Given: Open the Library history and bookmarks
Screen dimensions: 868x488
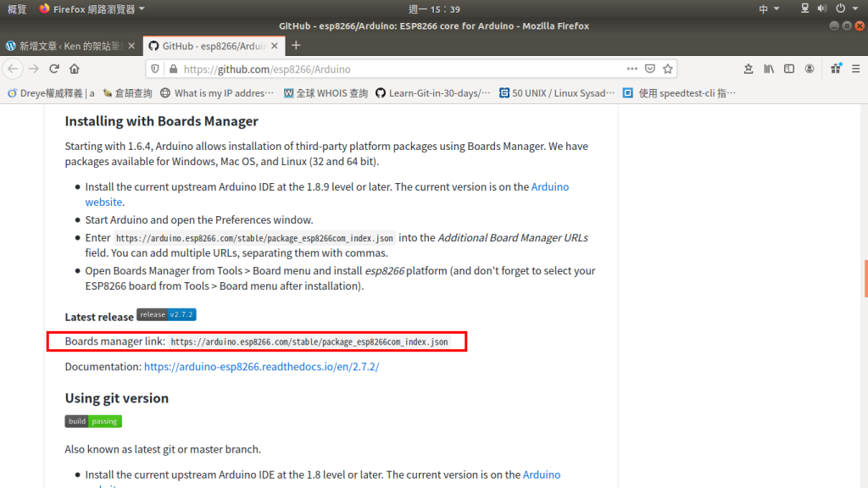Looking at the screenshot, I should click(x=769, y=69).
